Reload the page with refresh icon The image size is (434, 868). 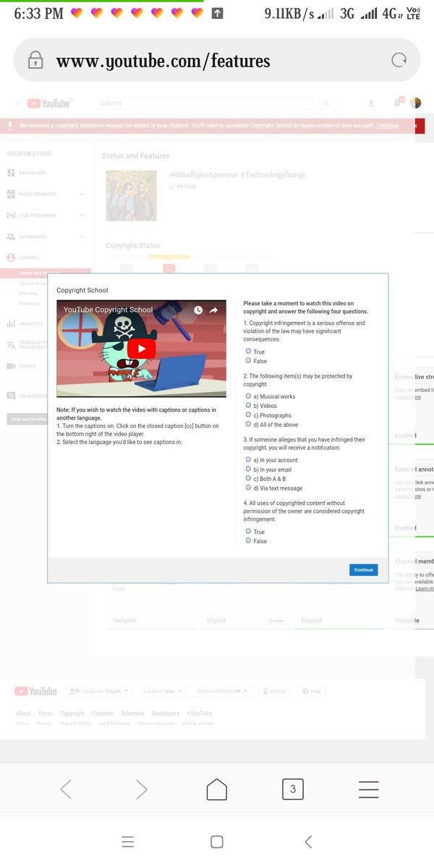click(399, 60)
